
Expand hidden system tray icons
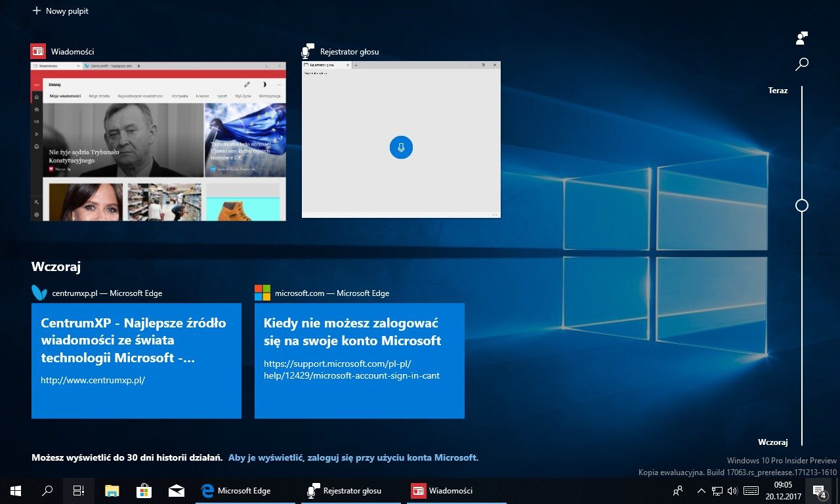[701, 491]
